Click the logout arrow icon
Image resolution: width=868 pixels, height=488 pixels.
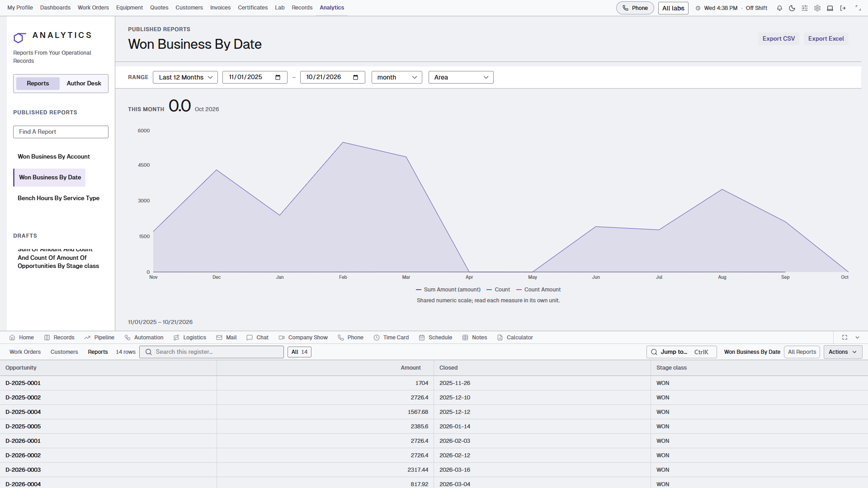pyautogui.click(x=843, y=8)
